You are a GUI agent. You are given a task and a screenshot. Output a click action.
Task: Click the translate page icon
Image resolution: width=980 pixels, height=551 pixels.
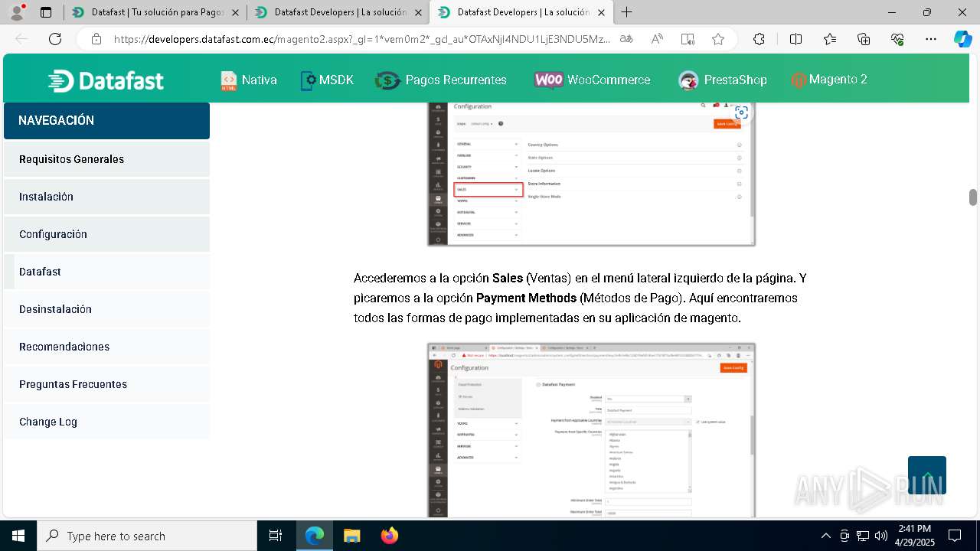click(x=626, y=39)
